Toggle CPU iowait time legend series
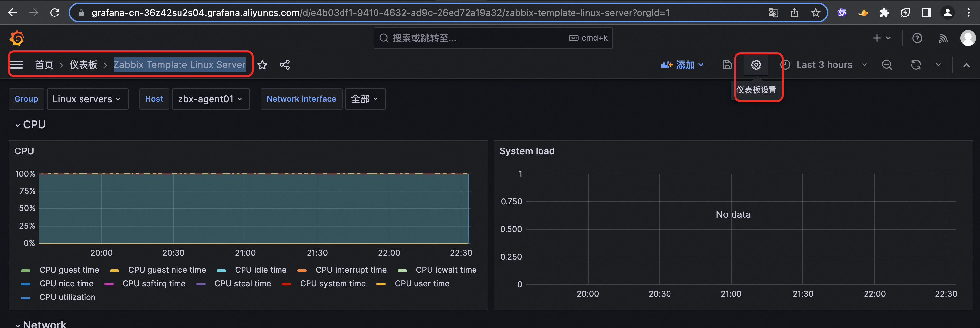The image size is (980, 328). (x=446, y=270)
